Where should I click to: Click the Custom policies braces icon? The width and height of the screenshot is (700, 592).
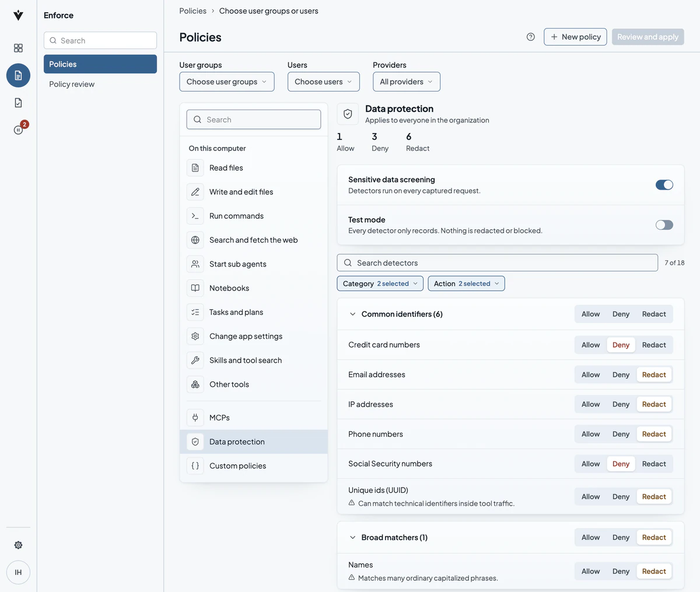point(195,466)
